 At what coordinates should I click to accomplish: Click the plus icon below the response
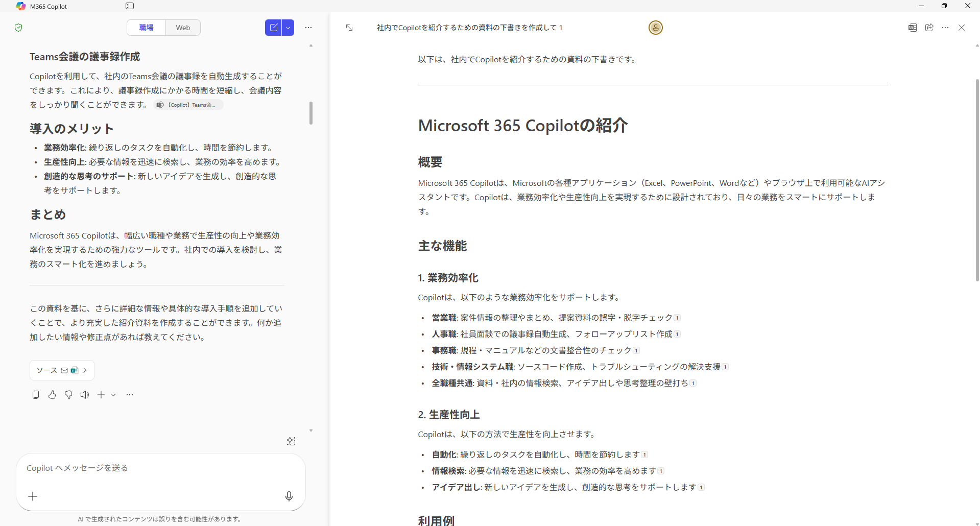101,395
